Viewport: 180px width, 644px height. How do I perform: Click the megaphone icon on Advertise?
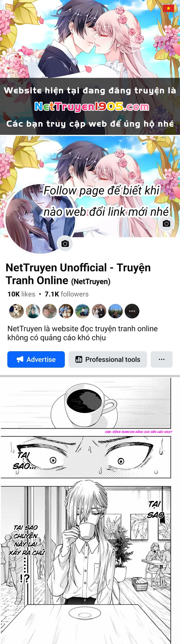20,360
